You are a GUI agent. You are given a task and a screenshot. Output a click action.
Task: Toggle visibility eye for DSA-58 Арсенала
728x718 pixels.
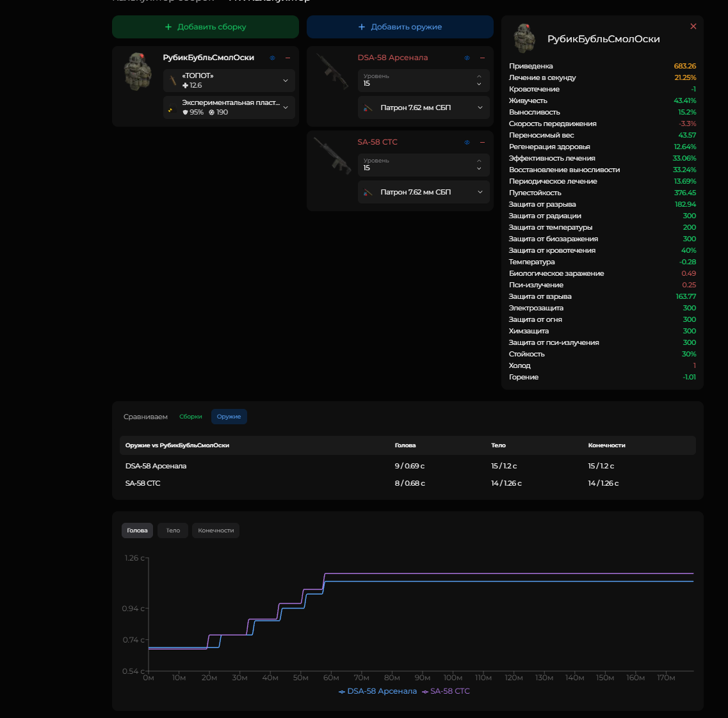(x=467, y=58)
